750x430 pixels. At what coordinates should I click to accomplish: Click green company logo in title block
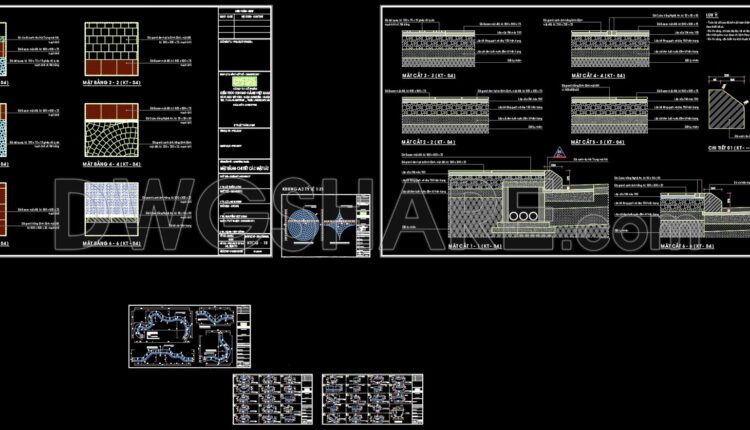(x=244, y=82)
